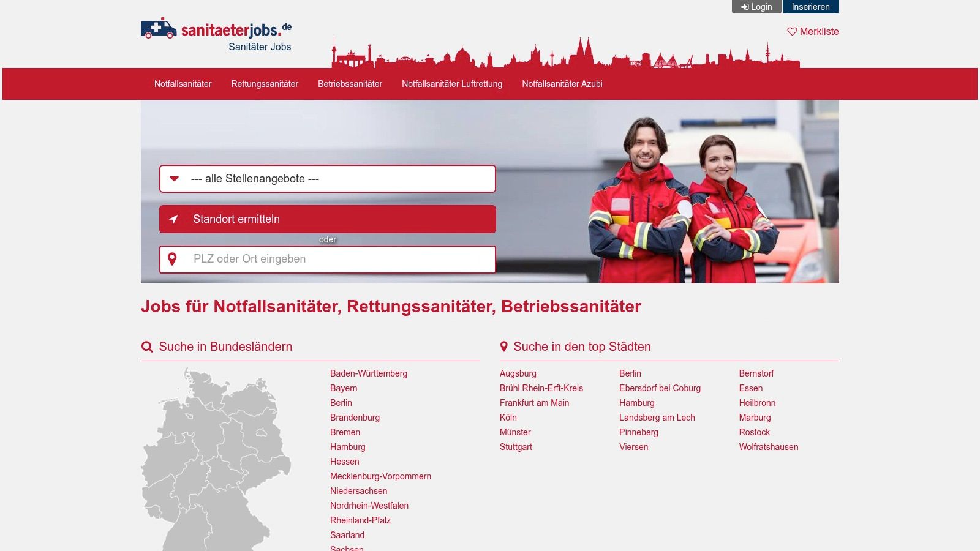Go to Notfallsanitäter Azubi menu item
Image resolution: width=980 pixels, height=551 pixels.
[x=562, y=84]
